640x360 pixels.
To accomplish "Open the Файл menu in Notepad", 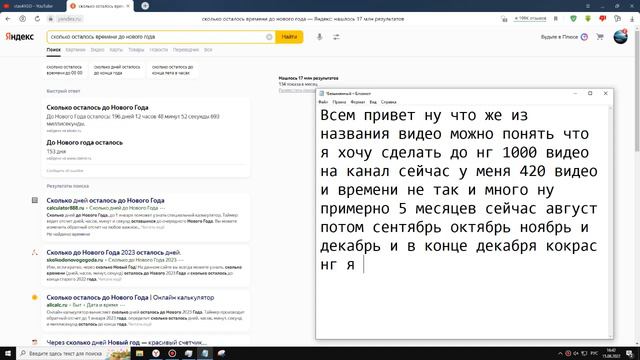I will pos(323,102).
